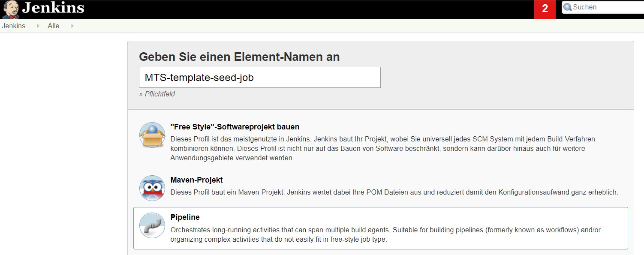Viewport: 644px width, 255px height.
Task: Open the red notification badge showing 2
Action: [x=545, y=9]
